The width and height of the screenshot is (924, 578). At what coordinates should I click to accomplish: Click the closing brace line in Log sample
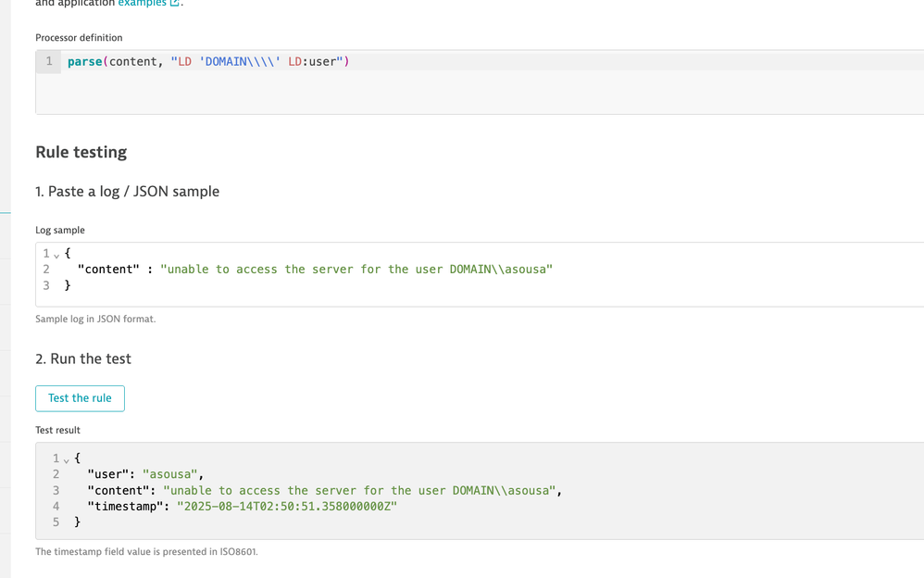[68, 285]
